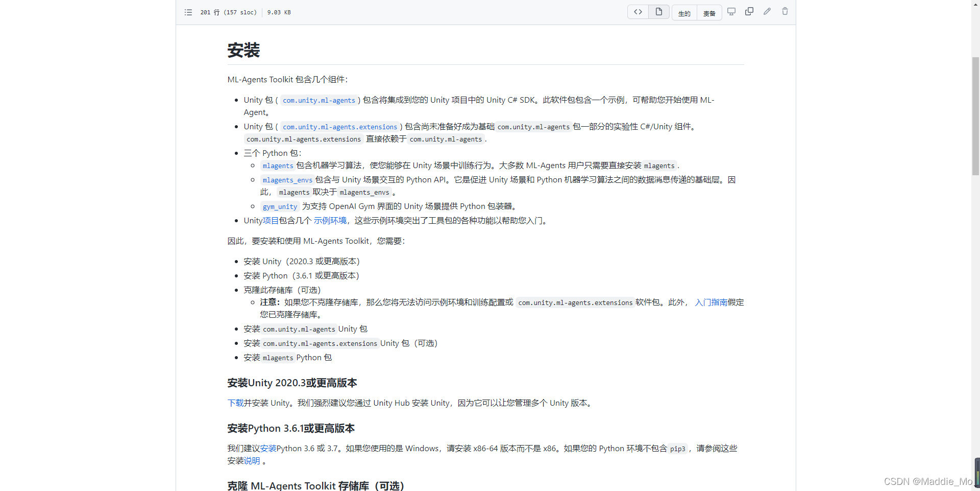Follow the 项目 project link
Viewport: 980px width, 491px height.
(x=271, y=221)
